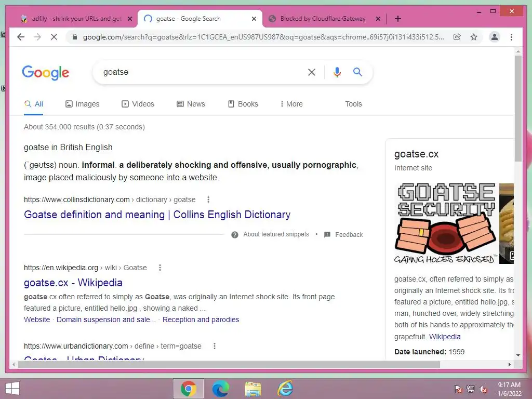Image resolution: width=532 pixels, height=399 pixels.
Task: Open Reception and parodies sitelink
Action: [201, 320]
